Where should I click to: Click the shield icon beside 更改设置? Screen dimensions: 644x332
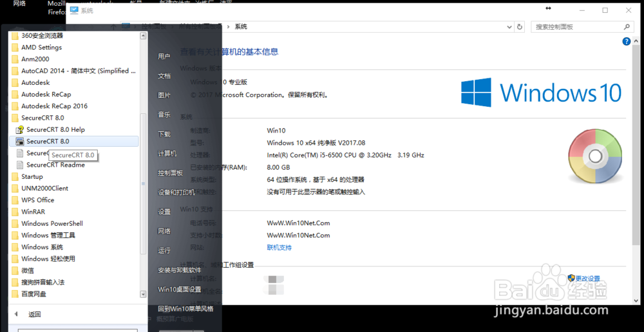pyautogui.click(x=571, y=278)
